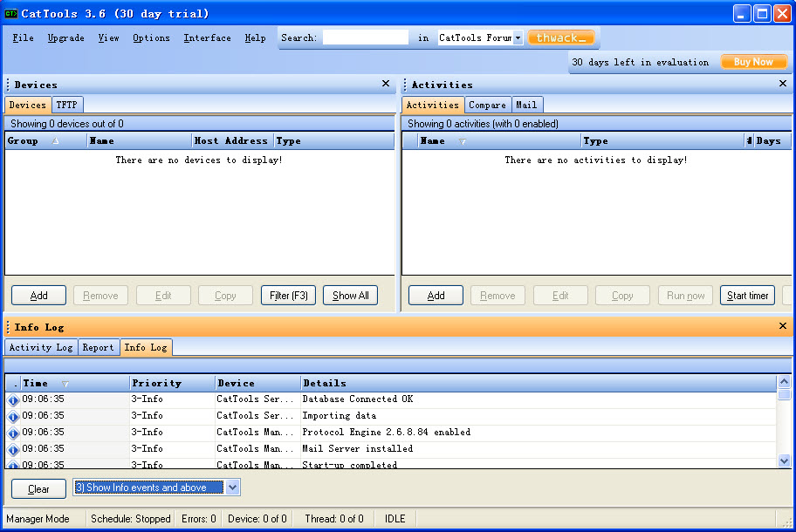
Task: Click the Buy Now button
Action: (753, 62)
